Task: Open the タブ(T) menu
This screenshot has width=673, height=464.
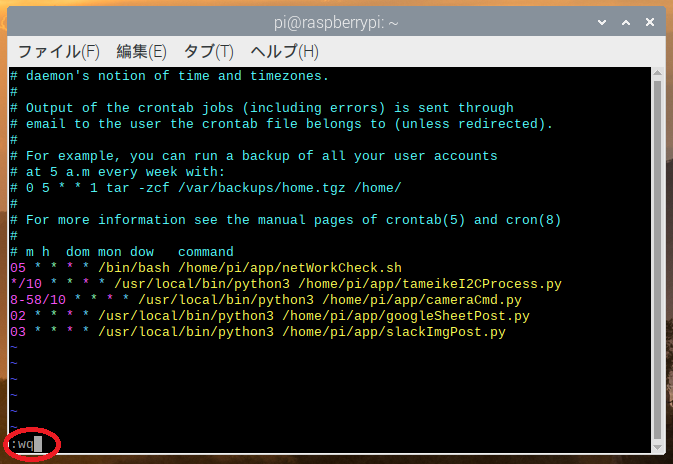Action: point(208,51)
